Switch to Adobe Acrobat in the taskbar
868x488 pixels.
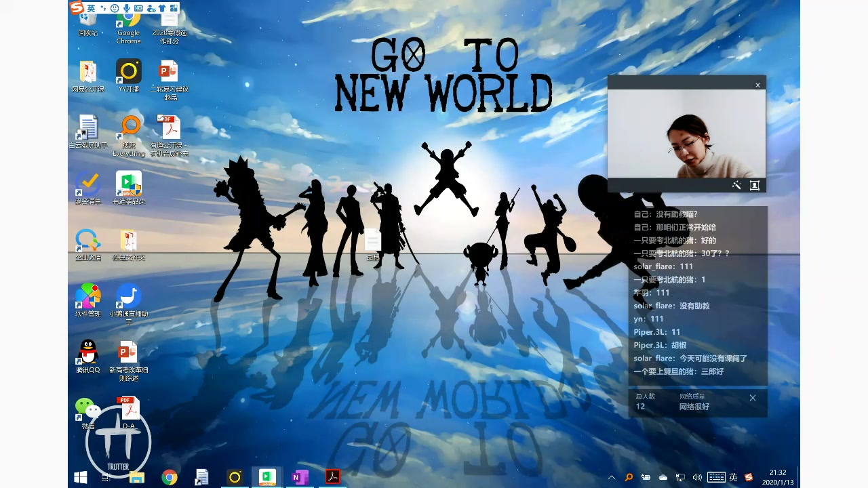tap(332, 477)
